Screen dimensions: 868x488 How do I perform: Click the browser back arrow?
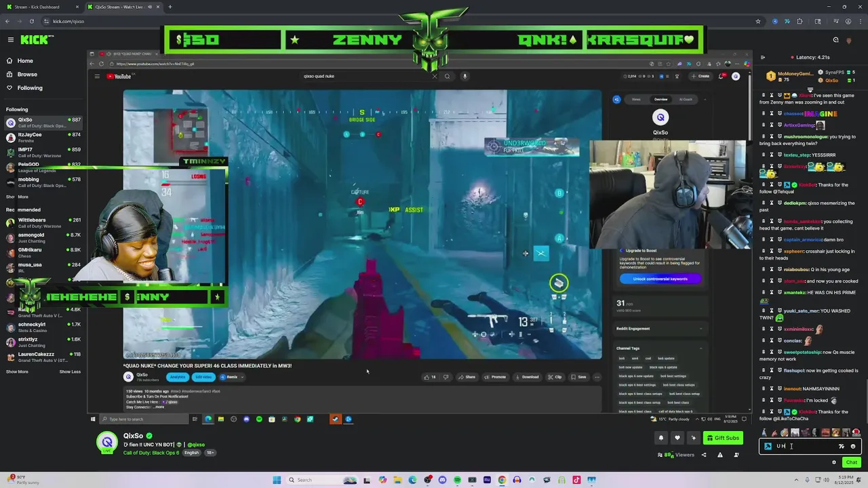7,21
